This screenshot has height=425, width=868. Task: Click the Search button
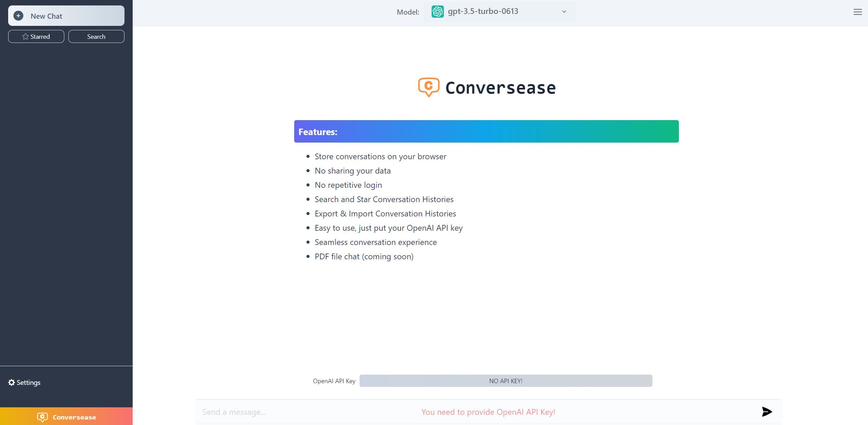(x=96, y=36)
